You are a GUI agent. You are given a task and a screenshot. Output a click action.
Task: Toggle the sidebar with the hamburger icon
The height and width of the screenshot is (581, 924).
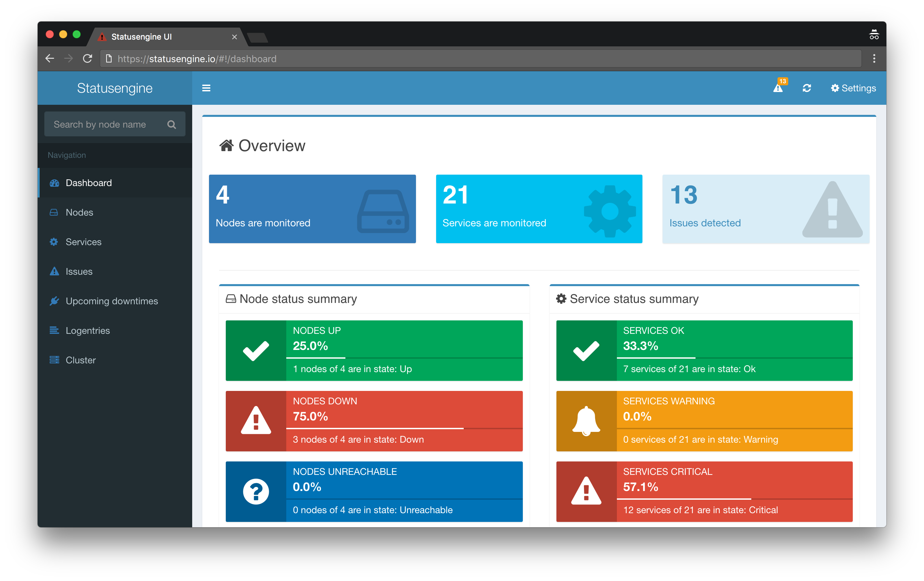pos(206,88)
